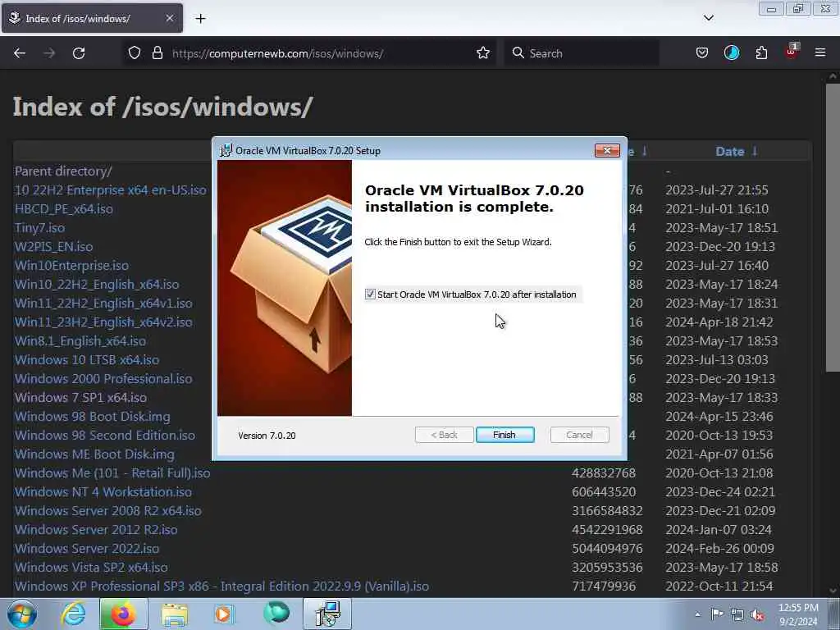Uncheck Start Oracle VM VirtualBox after installation

(370, 294)
